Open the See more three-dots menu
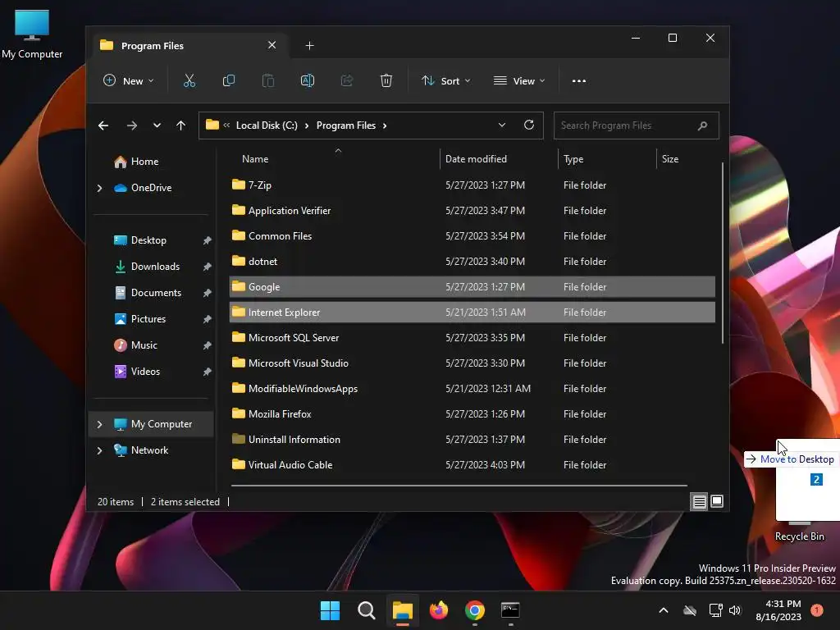This screenshot has width=840, height=630. [579, 81]
